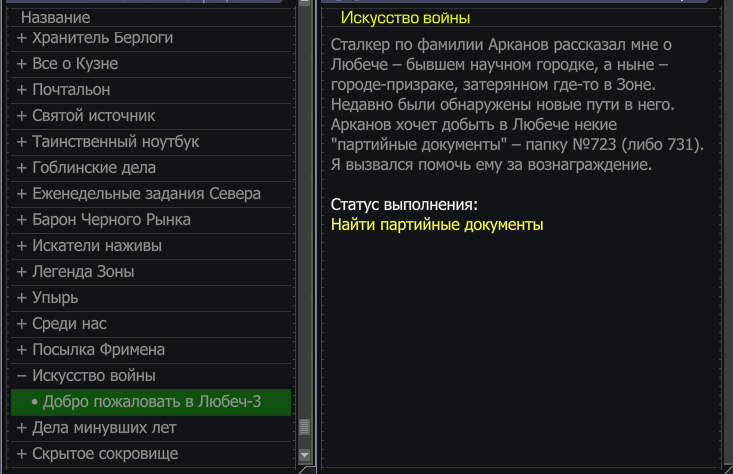
Task: Expand the Таинственный ноутбук quest
Action: pyautogui.click(x=22, y=142)
